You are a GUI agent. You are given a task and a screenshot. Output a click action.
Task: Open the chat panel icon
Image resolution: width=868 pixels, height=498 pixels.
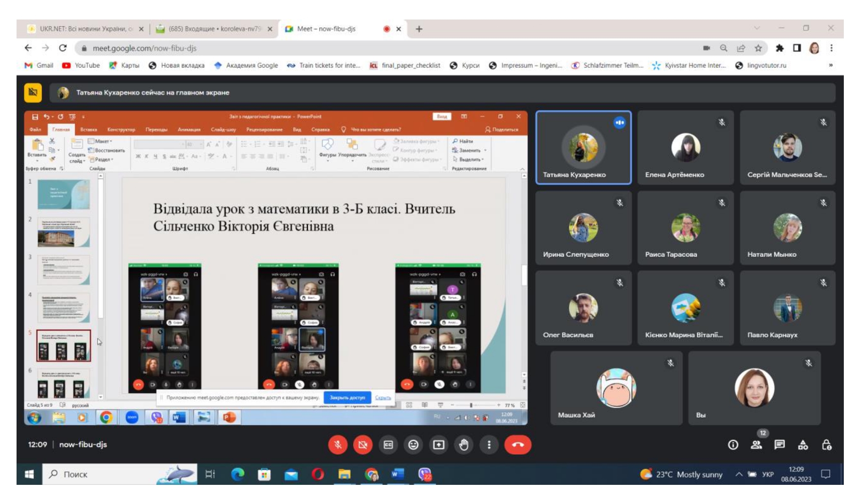point(779,445)
